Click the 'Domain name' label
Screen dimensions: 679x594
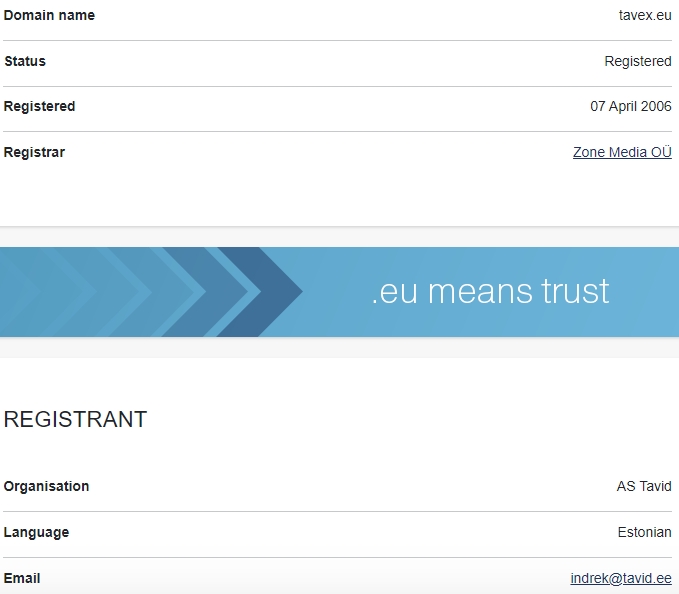click(x=49, y=15)
